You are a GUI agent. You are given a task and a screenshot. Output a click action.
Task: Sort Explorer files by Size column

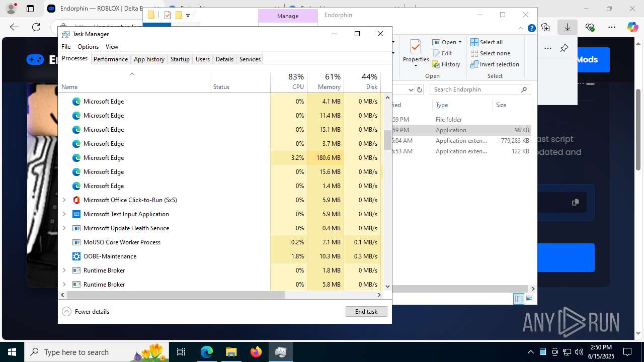point(512,105)
